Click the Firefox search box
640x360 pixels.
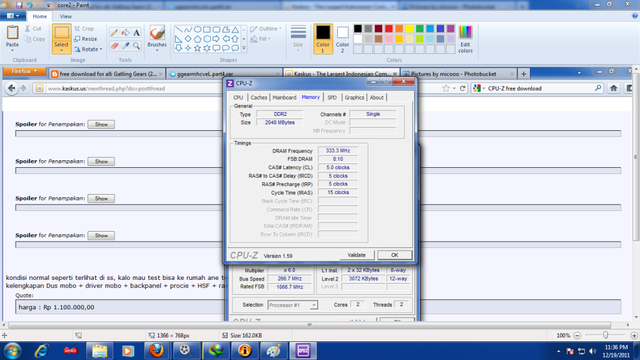point(537,89)
